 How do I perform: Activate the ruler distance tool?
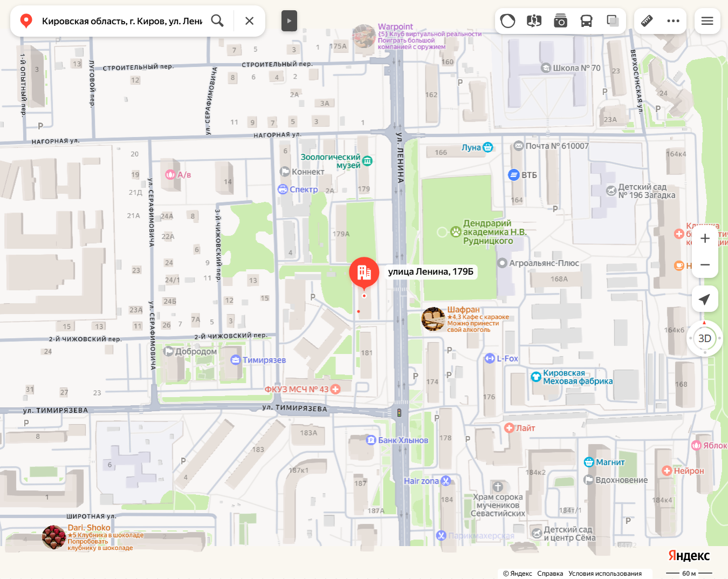(647, 21)
